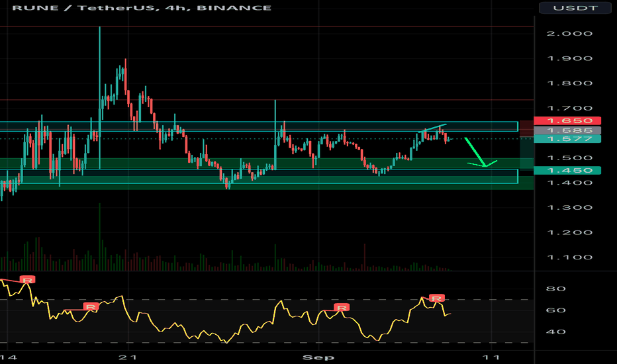Click the 1.500 price axis value
This screenshot has height=364, width=617.
click(x=569, y=158)
